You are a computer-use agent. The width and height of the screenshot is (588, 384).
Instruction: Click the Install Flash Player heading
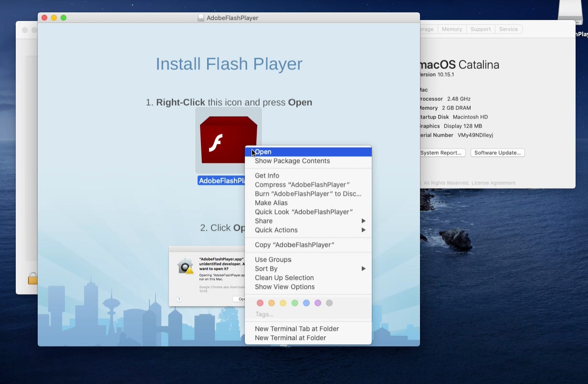(229, 64)
